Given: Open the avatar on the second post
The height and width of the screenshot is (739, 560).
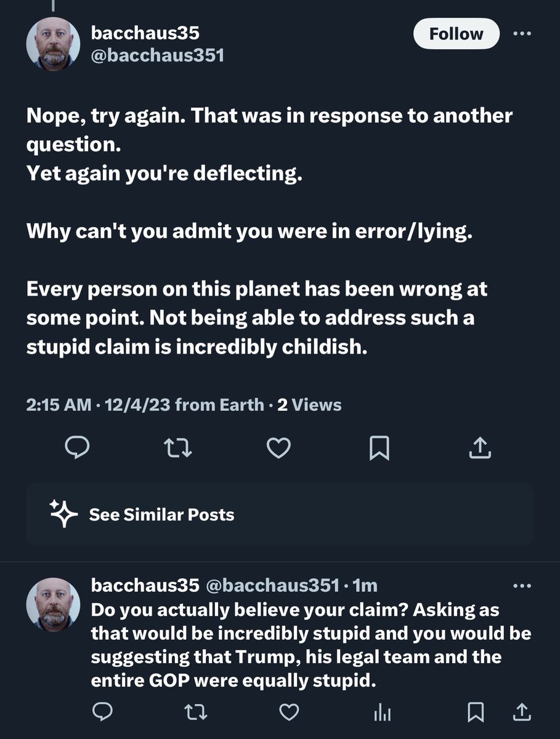Looking at the screenshot, I should tap(53, 604).
